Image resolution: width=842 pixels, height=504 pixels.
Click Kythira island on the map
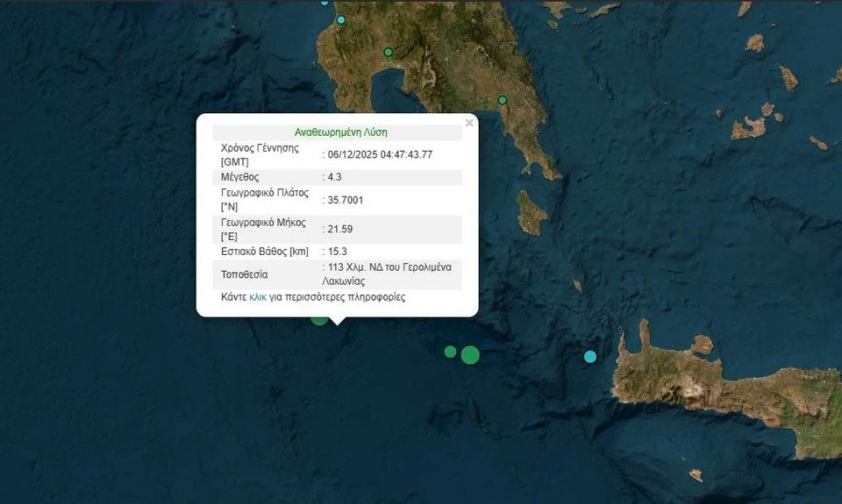pyautogui.click(x=532, y=213)
